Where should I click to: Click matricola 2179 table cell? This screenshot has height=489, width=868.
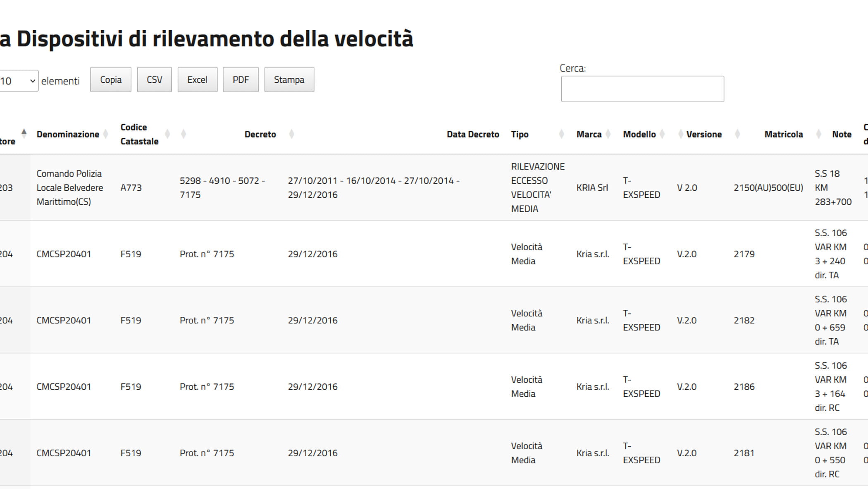tap(744, 254)
